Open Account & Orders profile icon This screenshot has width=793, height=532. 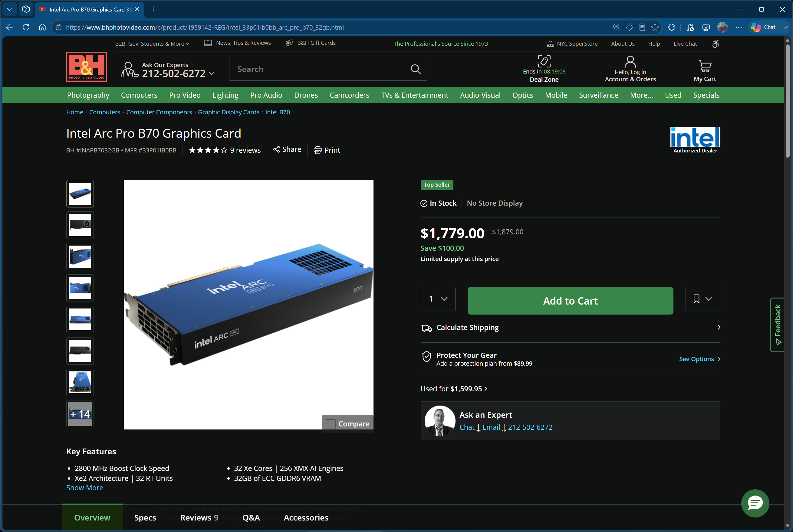tap(630, 62)
